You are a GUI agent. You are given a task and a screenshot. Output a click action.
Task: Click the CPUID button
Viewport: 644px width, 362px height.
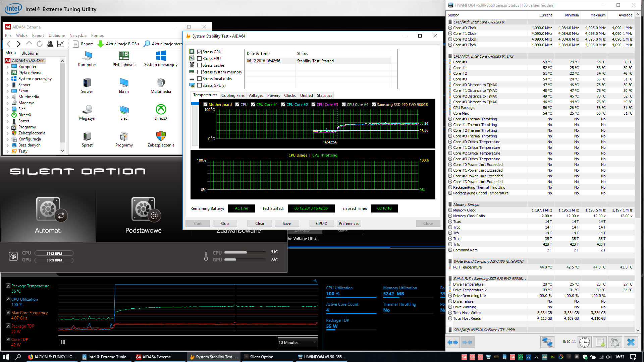point(321,224)
